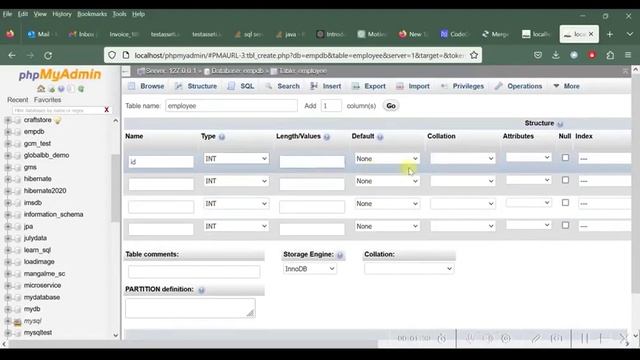Open the Storage Engine InnoDB dropdown

pos(310,269)
